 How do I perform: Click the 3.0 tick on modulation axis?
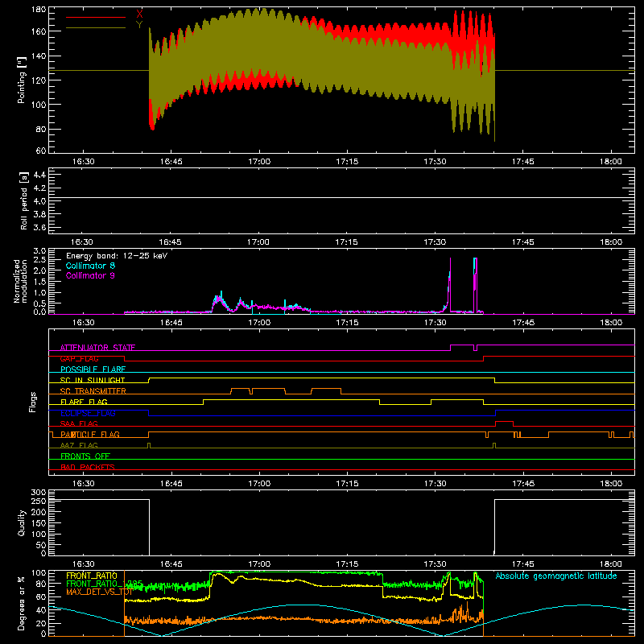(39, 251)
